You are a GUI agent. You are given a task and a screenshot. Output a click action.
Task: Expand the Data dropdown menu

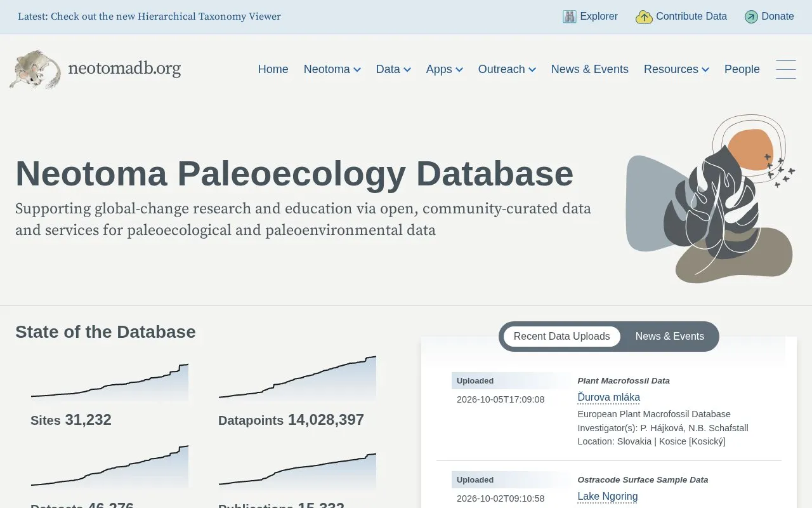tap(393, 69)
